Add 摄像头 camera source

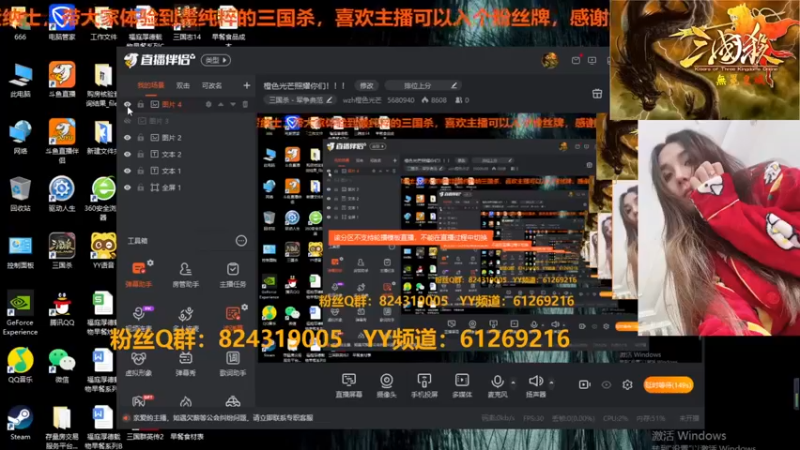(x=386, y=385)
